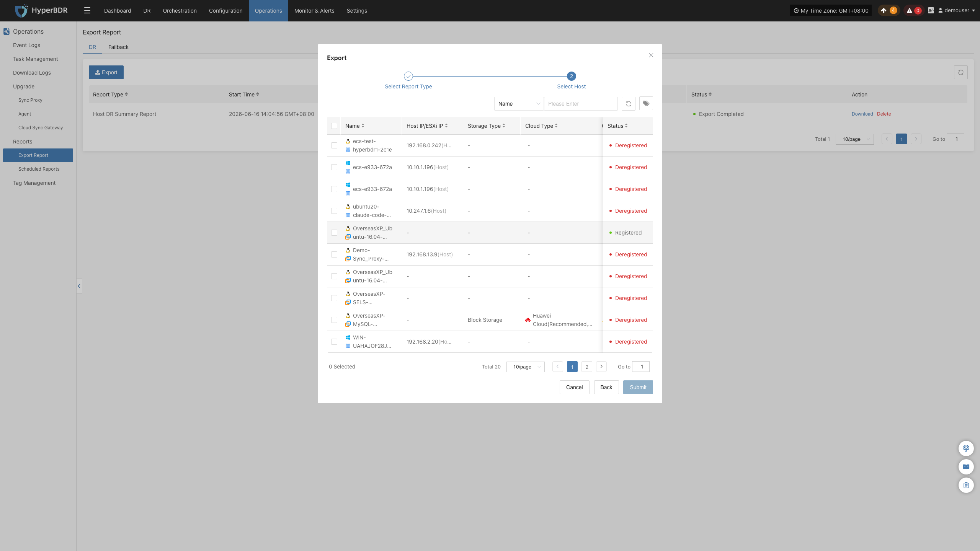Cancel the Export dialog

tap(575, 387)
